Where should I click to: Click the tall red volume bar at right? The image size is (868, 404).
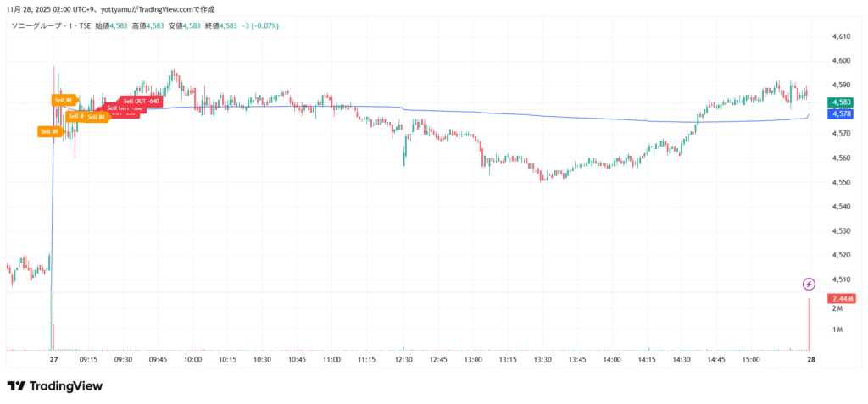(810, 326)
